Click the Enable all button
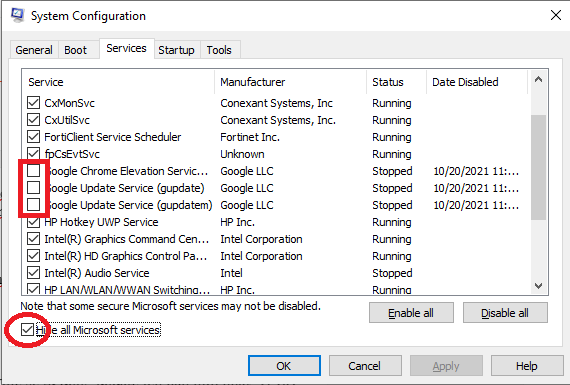Viewport: 570px width, 385px height. coord(411,313)
